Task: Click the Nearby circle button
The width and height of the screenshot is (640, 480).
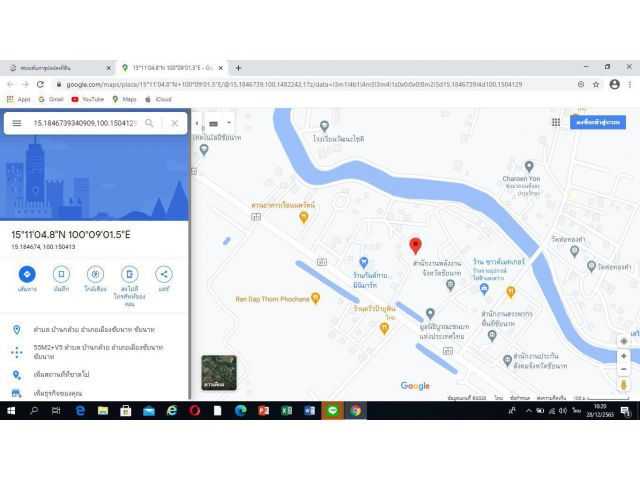Action: pyautogui.click(x=95, y=274)
